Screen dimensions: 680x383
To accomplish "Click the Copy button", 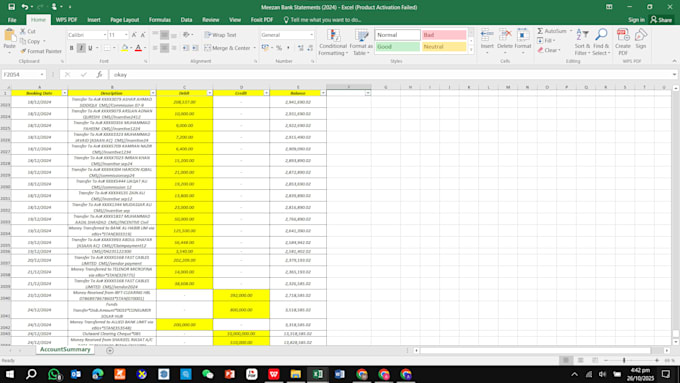I will [30, 41].
